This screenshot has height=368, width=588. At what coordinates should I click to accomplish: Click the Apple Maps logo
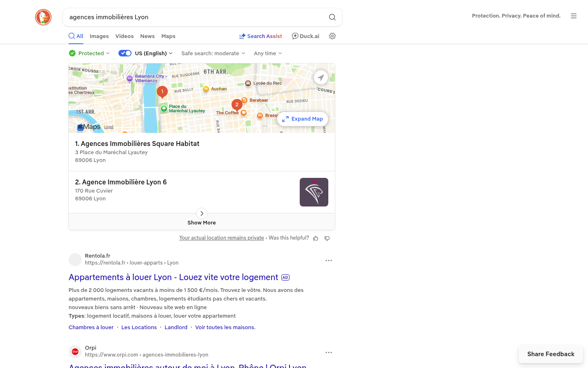[x=89, y=127]
